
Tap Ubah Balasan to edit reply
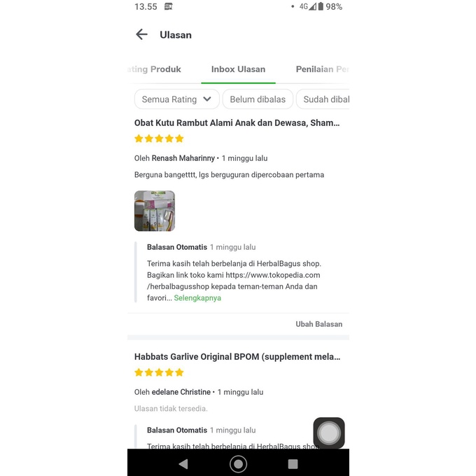click(318, 324)
